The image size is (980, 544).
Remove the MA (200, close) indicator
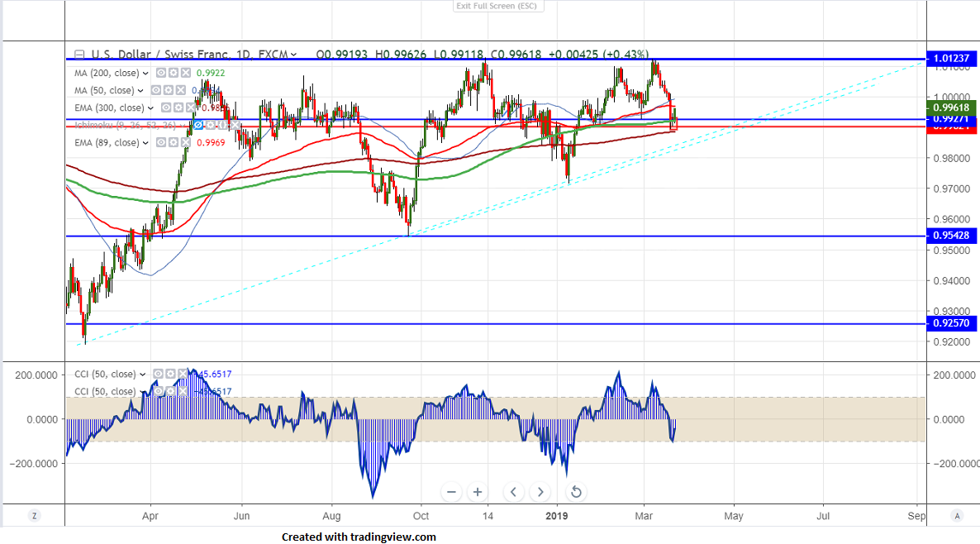(186, 73)
